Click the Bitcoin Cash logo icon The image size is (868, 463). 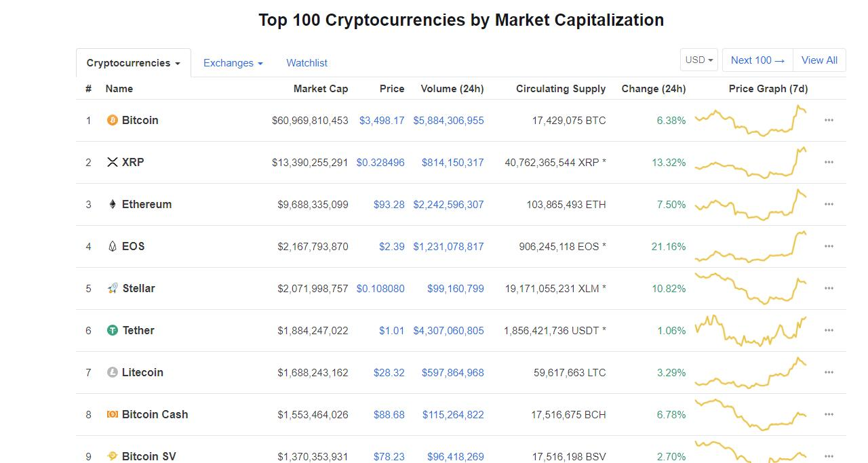(113, 414)
